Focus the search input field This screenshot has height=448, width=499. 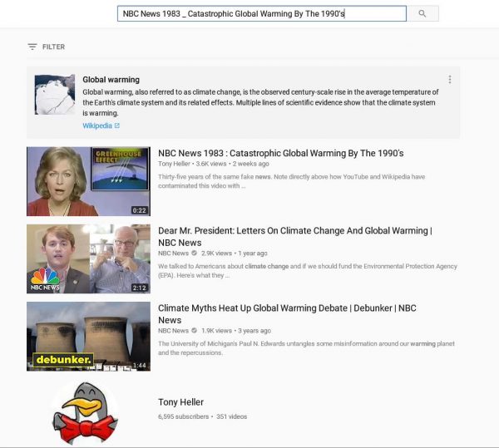coord(262,13)
